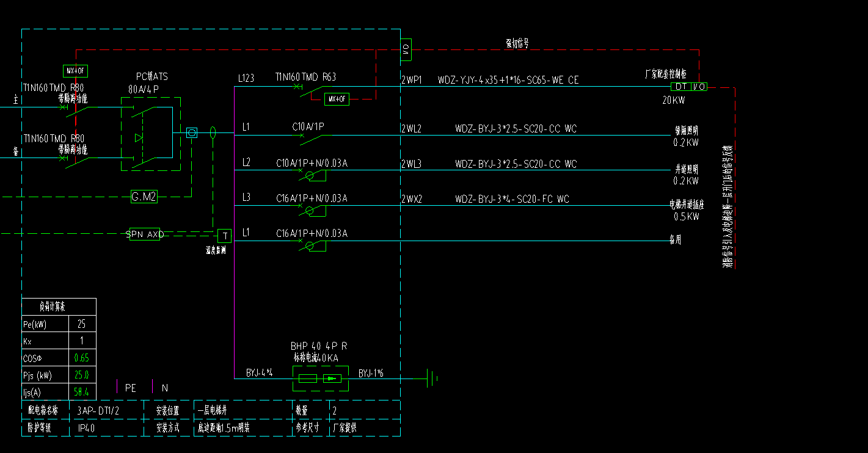This screenshot has width=868, height=453.
Task: Select the BYJ-1*6 cable label
Action: coord(371,372)
